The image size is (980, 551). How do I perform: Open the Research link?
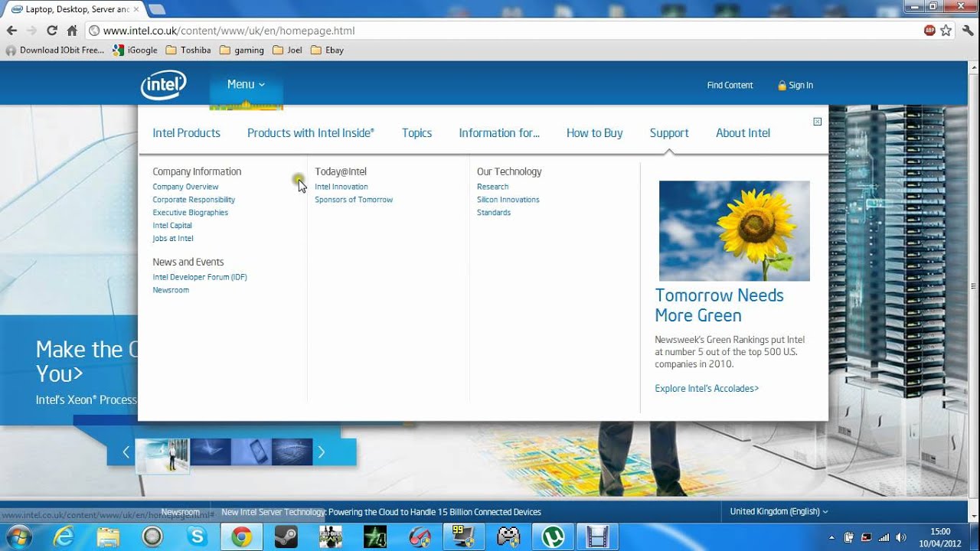492,187
